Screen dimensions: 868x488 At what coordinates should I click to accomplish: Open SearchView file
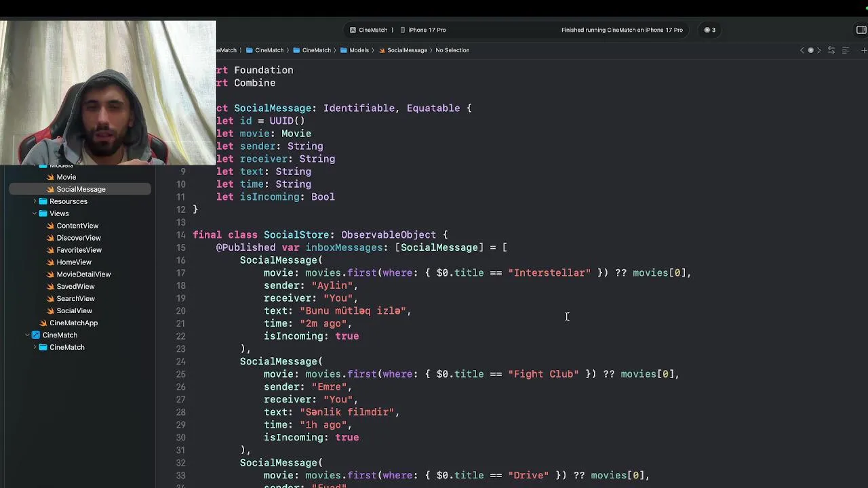(x=76, y=299)
